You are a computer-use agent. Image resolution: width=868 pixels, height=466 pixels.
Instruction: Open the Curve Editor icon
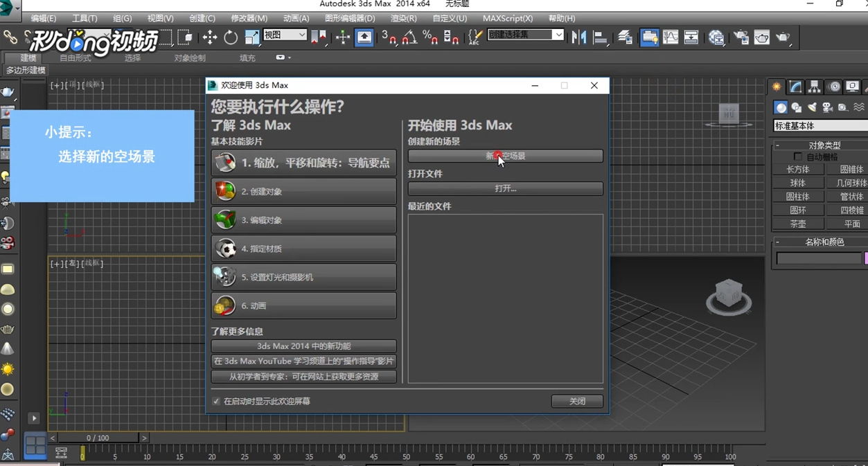[671, 37]
